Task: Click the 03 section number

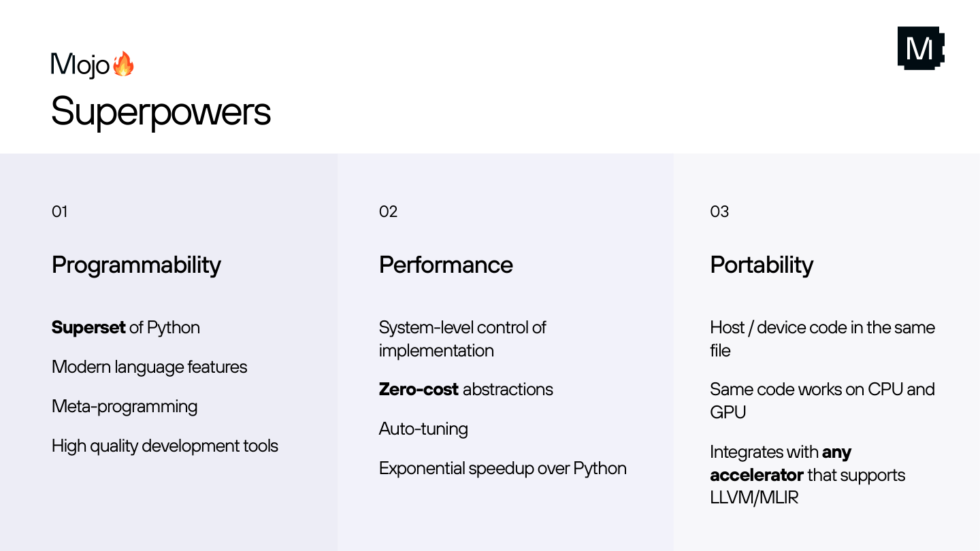Action: coord(719,212)
